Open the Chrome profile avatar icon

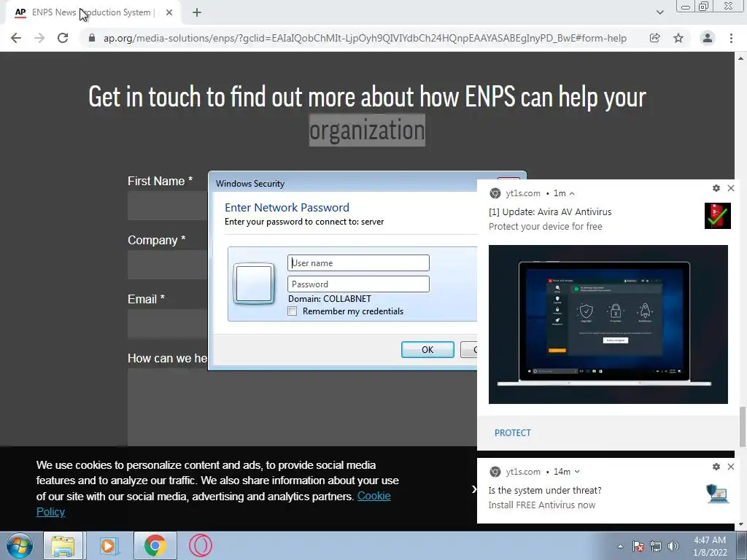pyautogui.click(x=708, y=38)
